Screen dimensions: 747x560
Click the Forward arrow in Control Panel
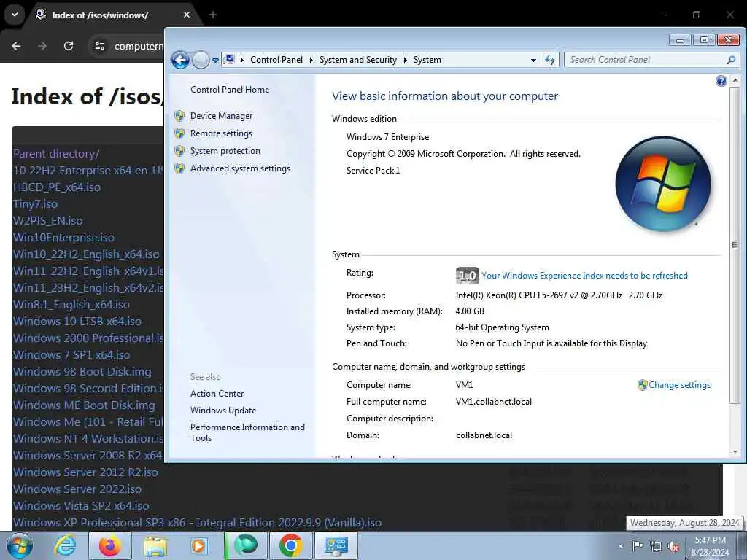pyautogui.click(x=201, y=60)
